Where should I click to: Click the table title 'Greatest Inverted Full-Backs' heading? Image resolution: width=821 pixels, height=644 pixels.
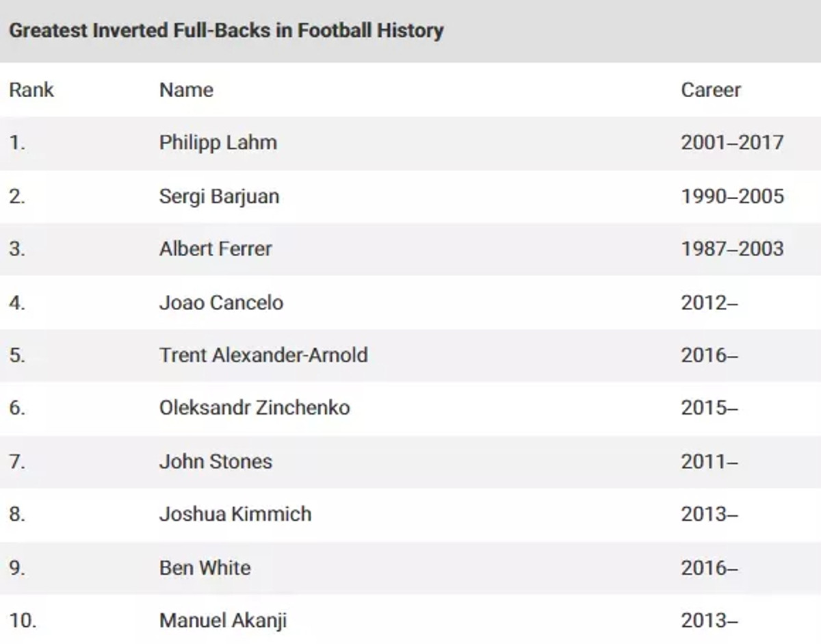pos(226,31)
